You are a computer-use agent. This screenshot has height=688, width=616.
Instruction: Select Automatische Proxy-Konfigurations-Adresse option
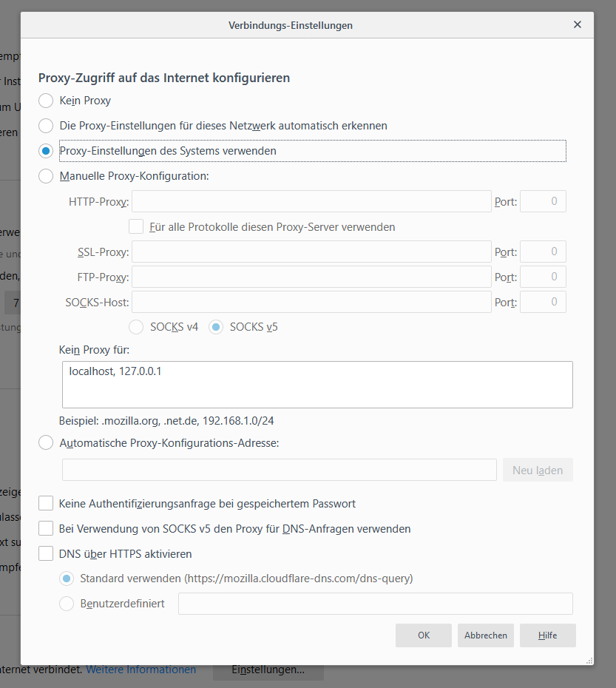pos(46,443)
